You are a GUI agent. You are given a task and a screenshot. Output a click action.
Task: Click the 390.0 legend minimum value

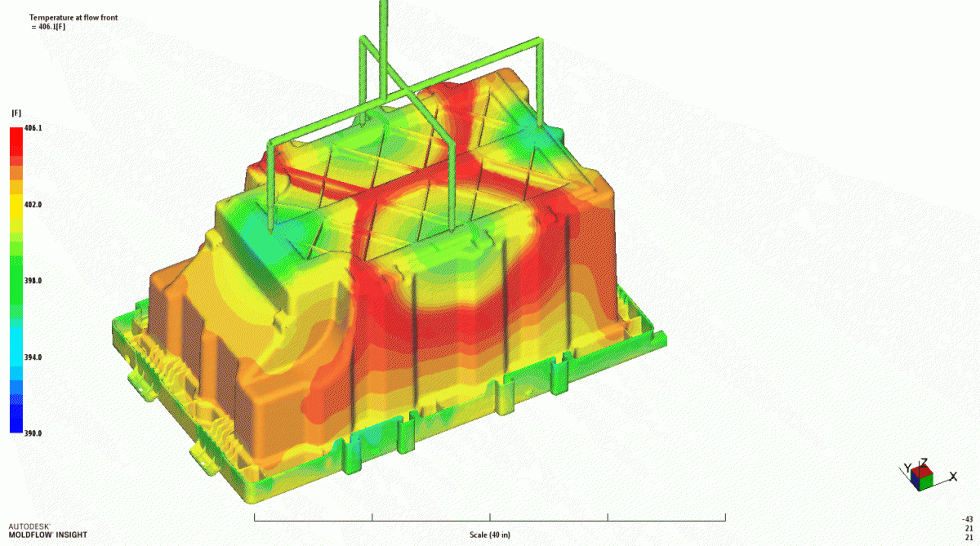coord(33,433)
